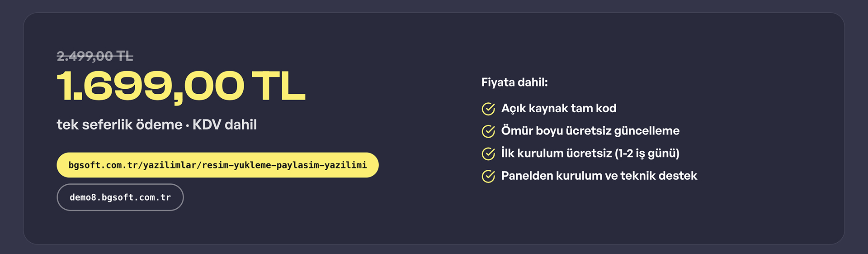
Task: Open the bgsoft.com.tr resim-yukleme-paylasim-yazilimi link
Action: pos(217,165)
